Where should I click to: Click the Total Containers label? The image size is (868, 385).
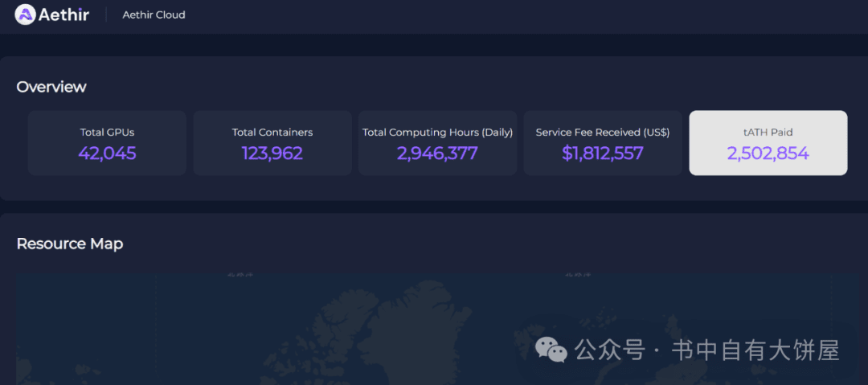(272, 133)
